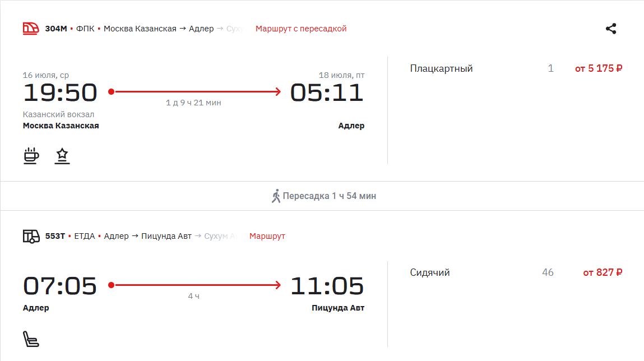Viewport: 644px width, 361px height.
Task: Click the star rating service icon
Action: 62,156
